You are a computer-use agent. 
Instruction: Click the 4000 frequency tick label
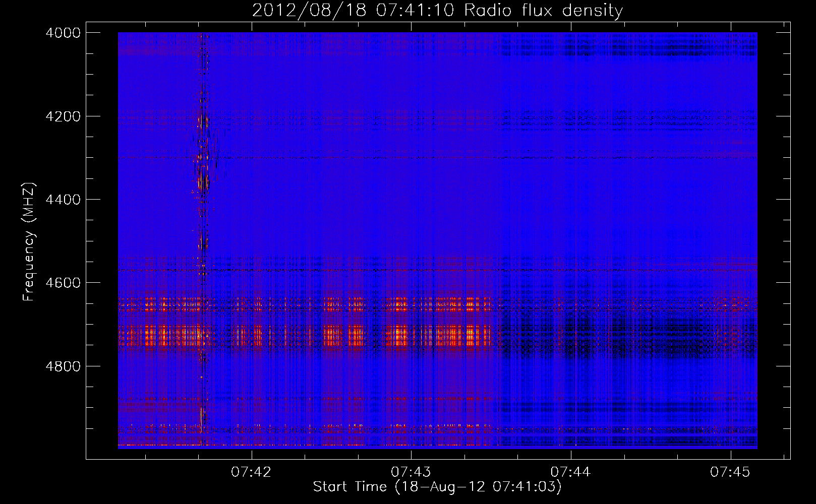click(63, 33)
